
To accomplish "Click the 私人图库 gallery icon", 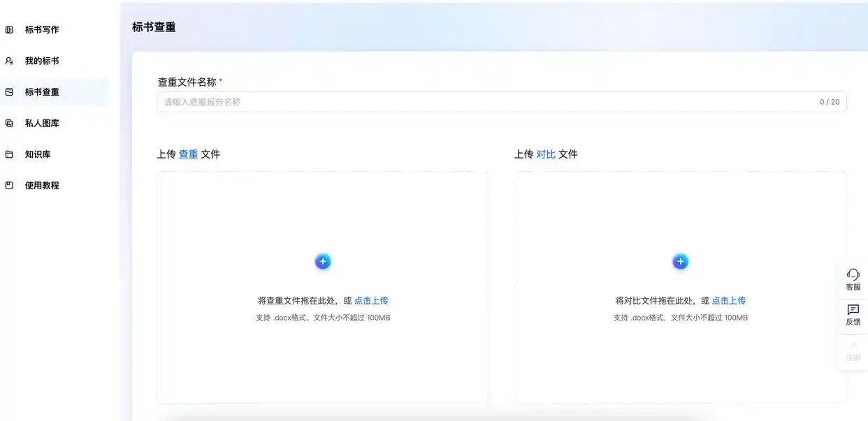I will point(9,123).
